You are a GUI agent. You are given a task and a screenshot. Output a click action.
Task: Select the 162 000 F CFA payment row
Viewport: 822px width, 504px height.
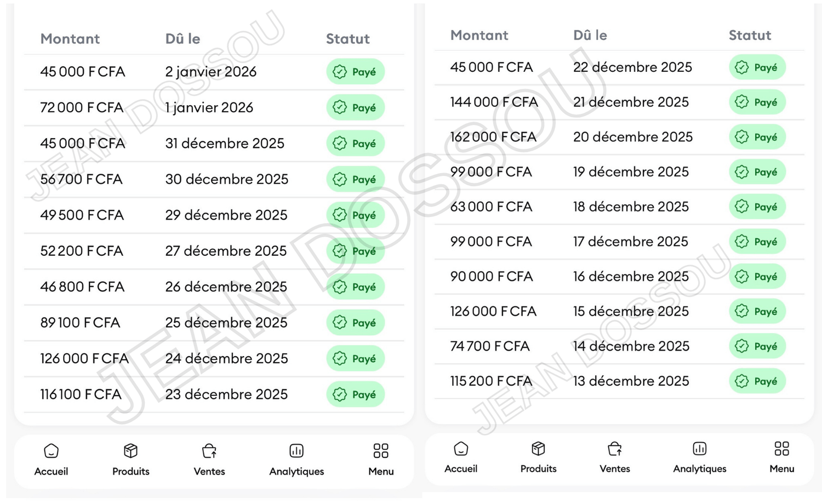[619, 137]
